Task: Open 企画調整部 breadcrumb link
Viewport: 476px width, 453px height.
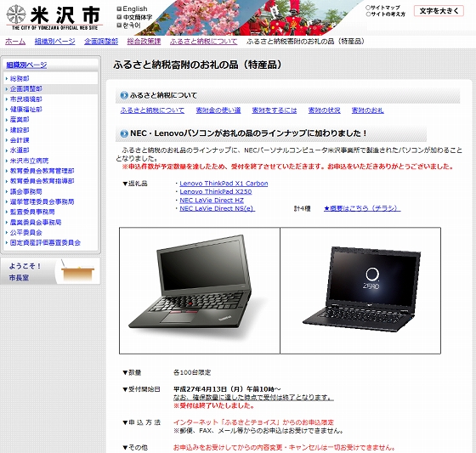Action: coord(101,42)
